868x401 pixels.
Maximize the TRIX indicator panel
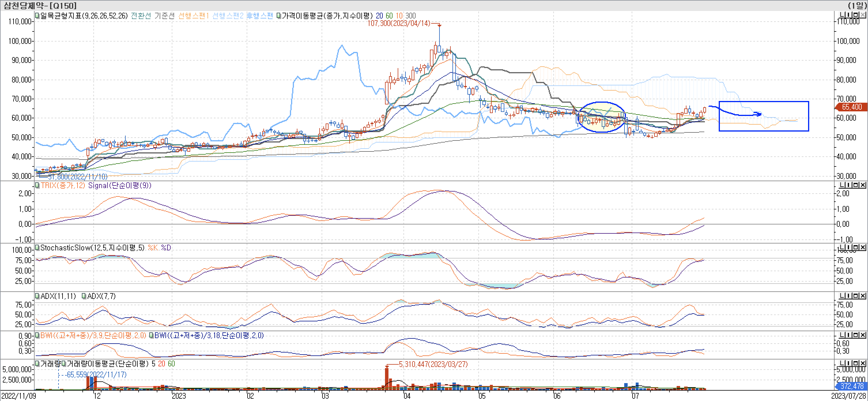[856, 185]
